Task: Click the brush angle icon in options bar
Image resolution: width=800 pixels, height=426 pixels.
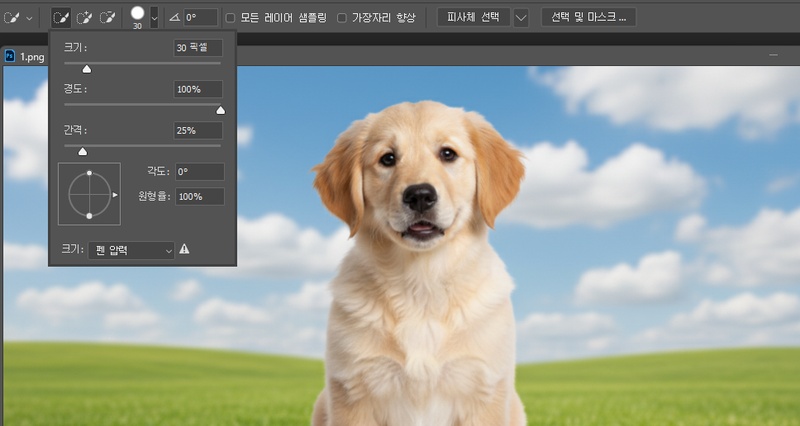Action: tap(175, 17)
